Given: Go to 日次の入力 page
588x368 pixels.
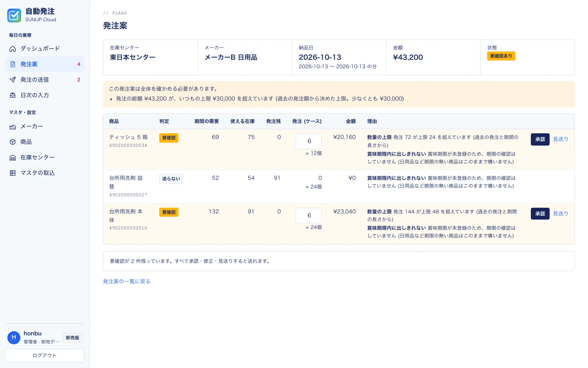Looking at the screenshot, I should (45, 95).
